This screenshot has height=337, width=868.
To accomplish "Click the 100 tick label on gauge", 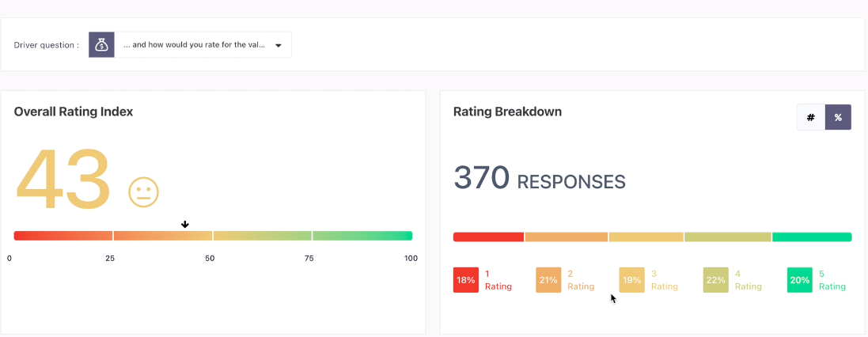I will coord(411,258).
